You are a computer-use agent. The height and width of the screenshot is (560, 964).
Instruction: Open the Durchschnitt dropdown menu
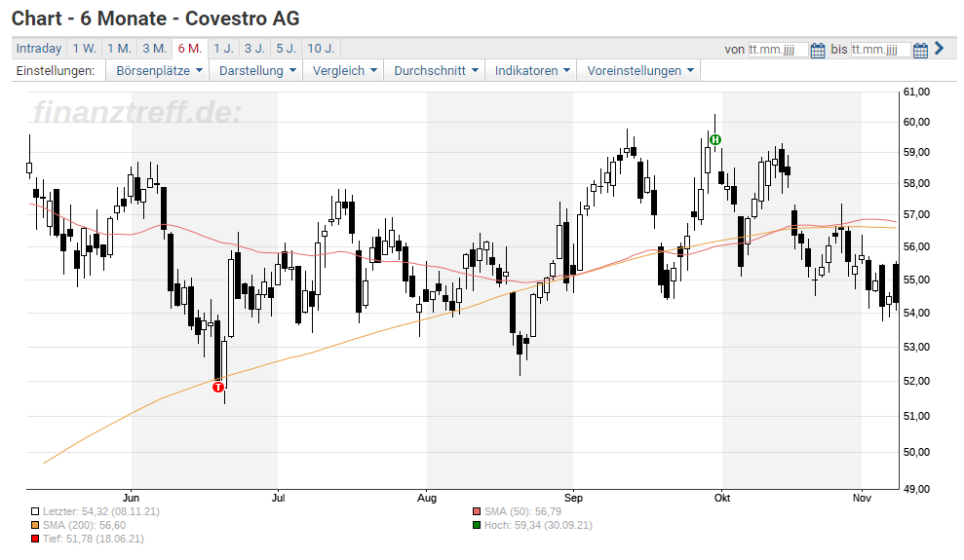(436, 71)
